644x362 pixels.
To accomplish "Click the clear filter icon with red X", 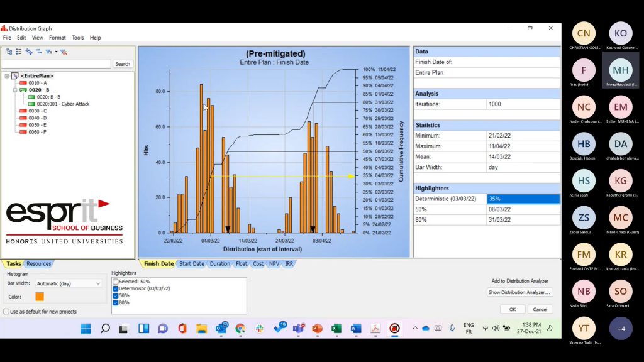I will [64, 52].
